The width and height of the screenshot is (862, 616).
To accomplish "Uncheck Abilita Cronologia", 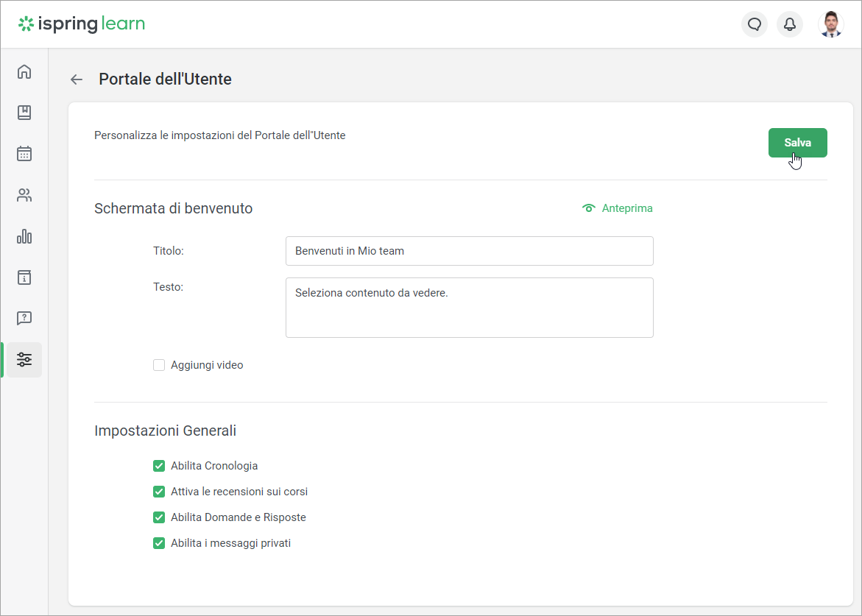I will click(x=159, y=466).
